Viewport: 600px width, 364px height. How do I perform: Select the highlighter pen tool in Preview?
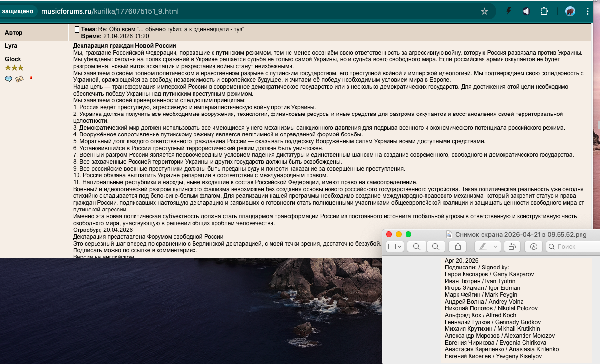tap(482, 247)
